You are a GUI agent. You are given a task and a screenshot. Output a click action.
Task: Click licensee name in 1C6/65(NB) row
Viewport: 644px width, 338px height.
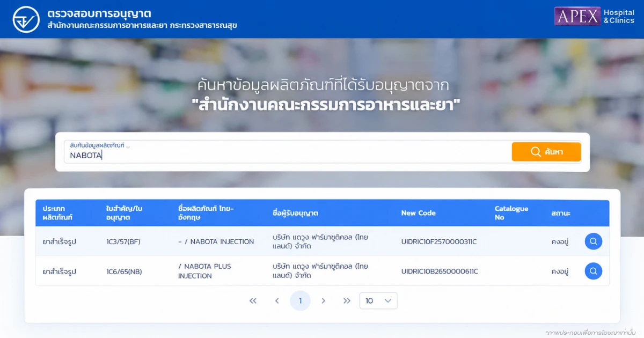[x=320, y=271]
